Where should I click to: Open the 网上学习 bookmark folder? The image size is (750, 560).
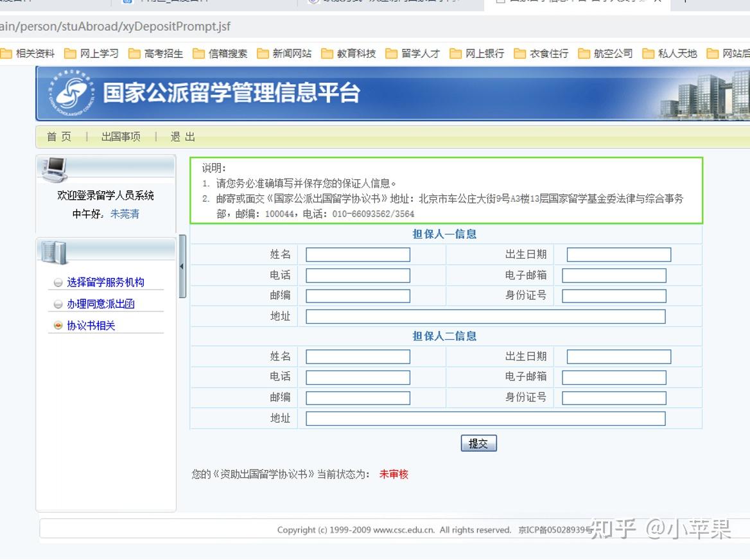91,53
